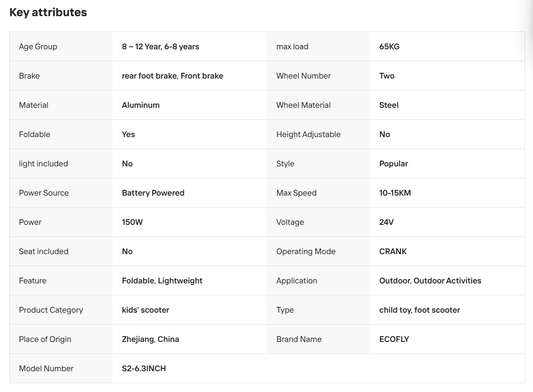Click the CRANK operating mode value
Image resolution: width=533 pixels, height=392 pixels.
tap(393, 251)
